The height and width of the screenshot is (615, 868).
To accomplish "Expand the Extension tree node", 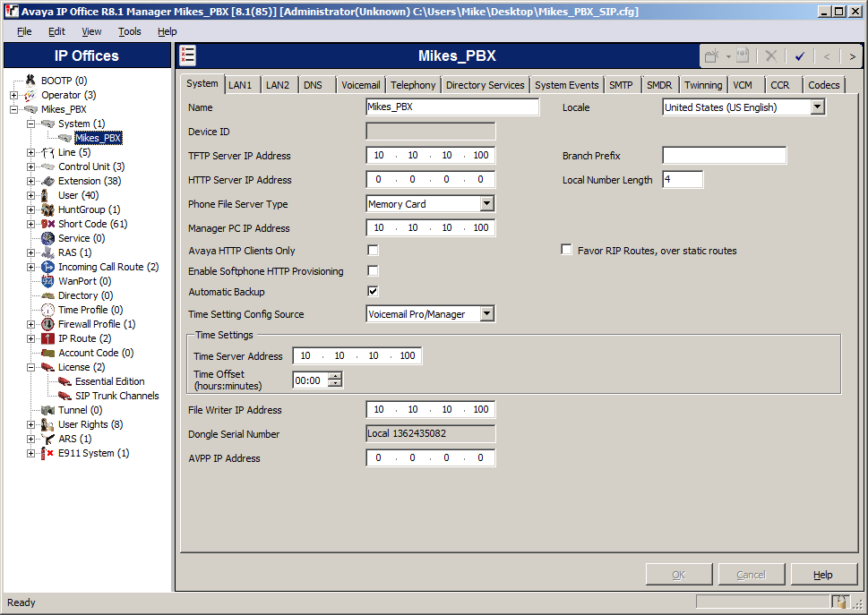I will [x=31, y=182].
